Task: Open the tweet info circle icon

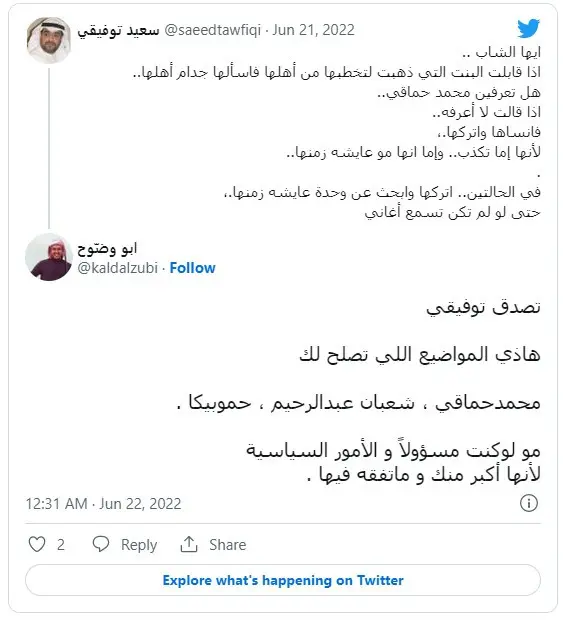Action: pos(529,503)
